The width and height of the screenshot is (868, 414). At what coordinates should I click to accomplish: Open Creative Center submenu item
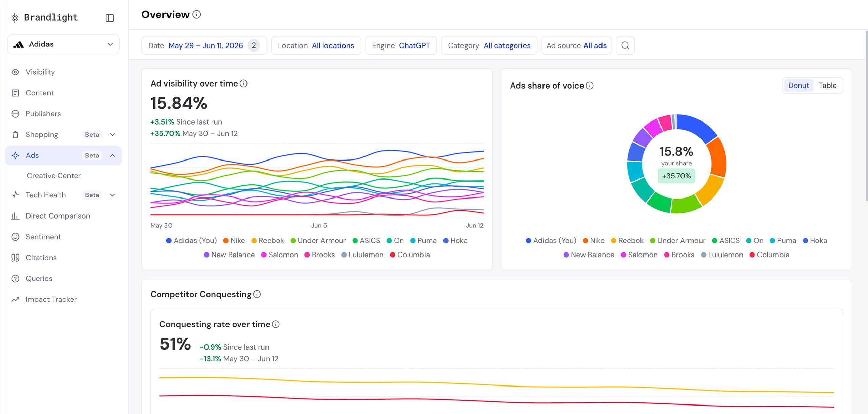(54, 176)
